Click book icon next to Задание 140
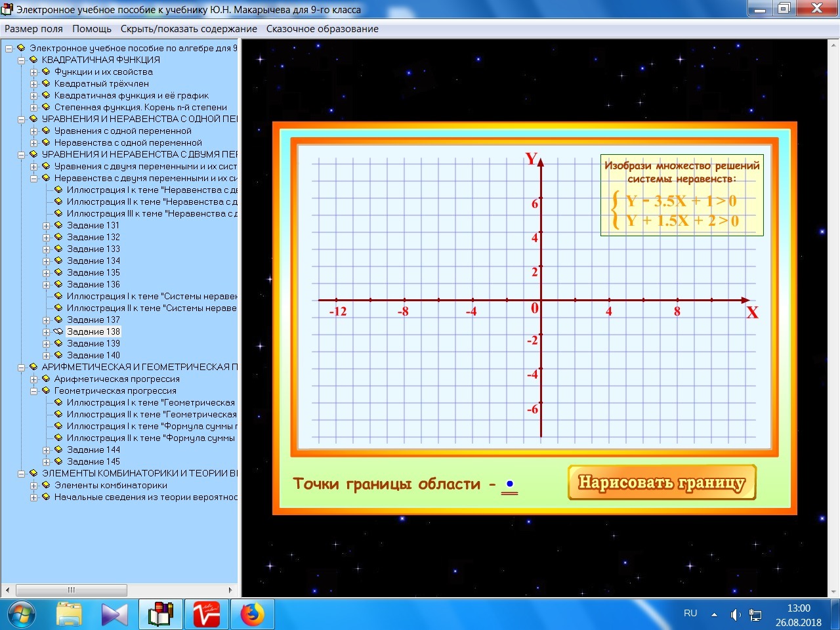Screen dimensions: 840x630 point(58,355)
